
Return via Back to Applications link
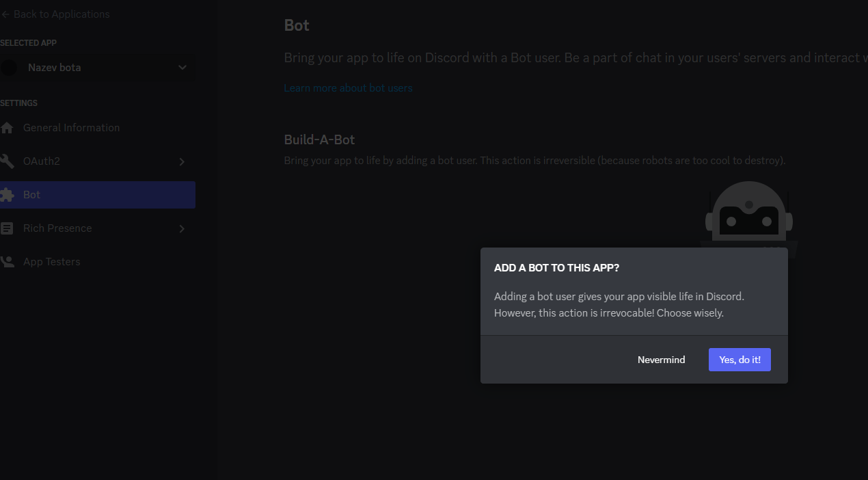[x=61, y=14]
